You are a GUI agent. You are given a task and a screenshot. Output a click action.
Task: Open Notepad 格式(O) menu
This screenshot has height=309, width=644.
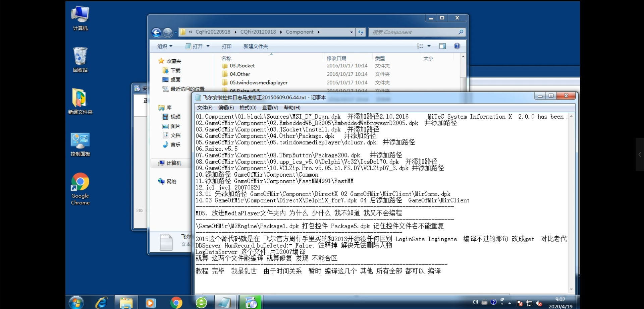(x=248, y=108)
